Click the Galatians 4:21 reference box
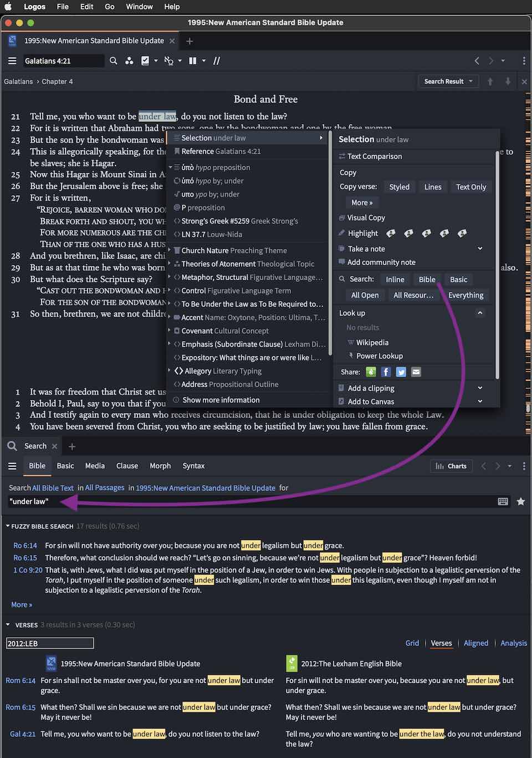 [x=63, y=61]
